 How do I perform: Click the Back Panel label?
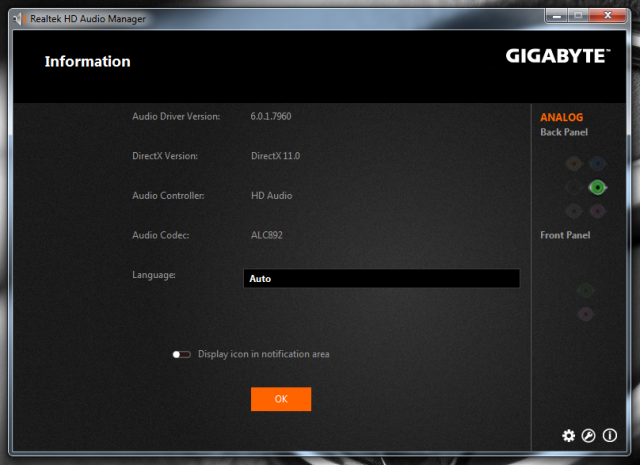[564, 132]
